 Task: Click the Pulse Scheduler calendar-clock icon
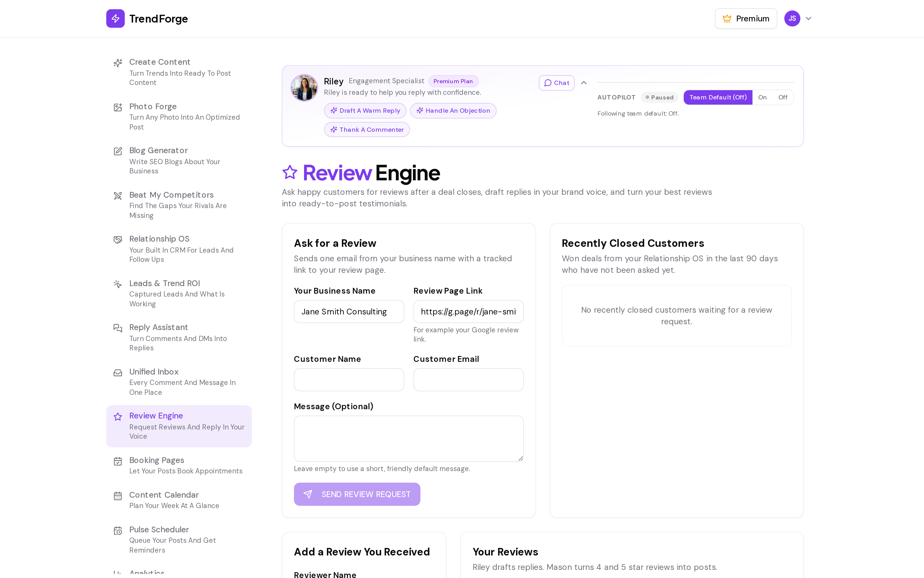(x=118, y=531)
